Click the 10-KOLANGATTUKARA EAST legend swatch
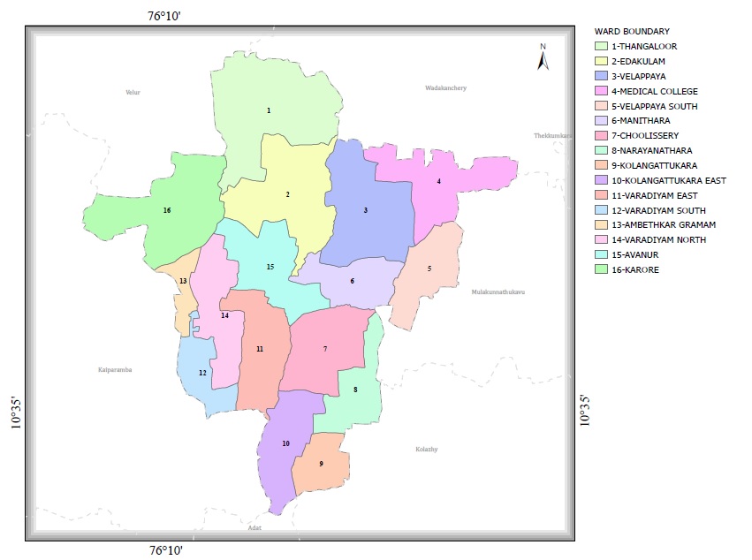The height and width of the screenshot is (560, 752). [601, 180]
